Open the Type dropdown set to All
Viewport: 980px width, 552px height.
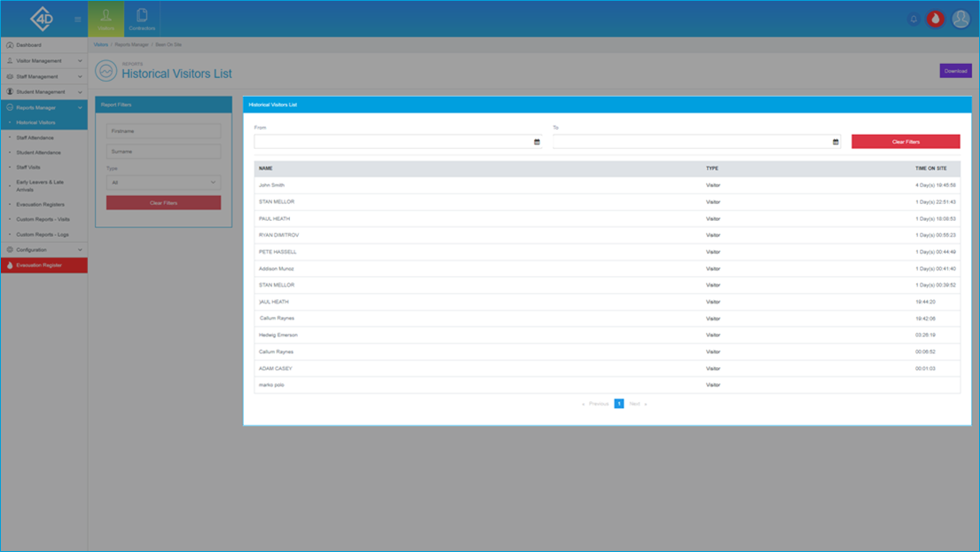coord(163,183)
